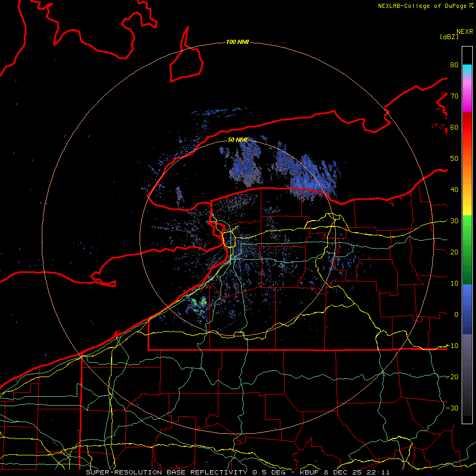Viewport: 476px width, 476px height.
Task: Click the 50 NMI range ring label
Action: tap(237, 140)
